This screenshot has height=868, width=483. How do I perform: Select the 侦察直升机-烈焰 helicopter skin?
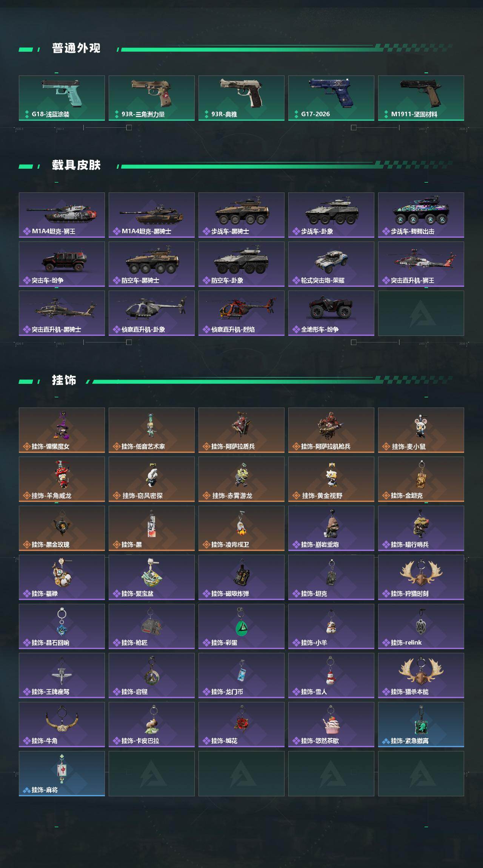241,313
